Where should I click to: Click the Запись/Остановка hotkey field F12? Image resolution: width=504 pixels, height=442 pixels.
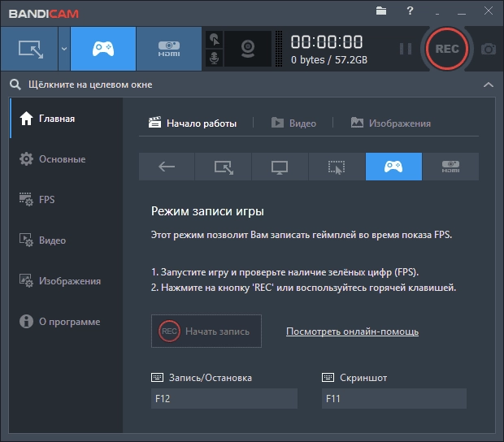224,399
